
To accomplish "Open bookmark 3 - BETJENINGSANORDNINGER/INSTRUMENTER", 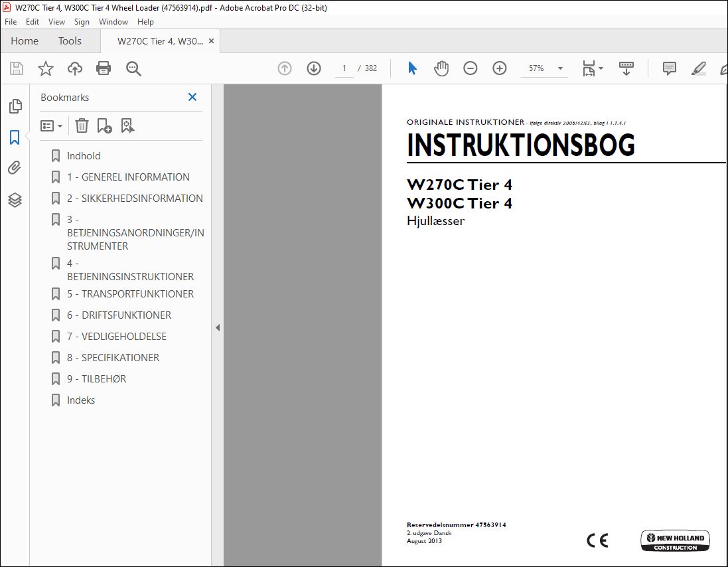I will pyautogui.click(x=135, y=232).
